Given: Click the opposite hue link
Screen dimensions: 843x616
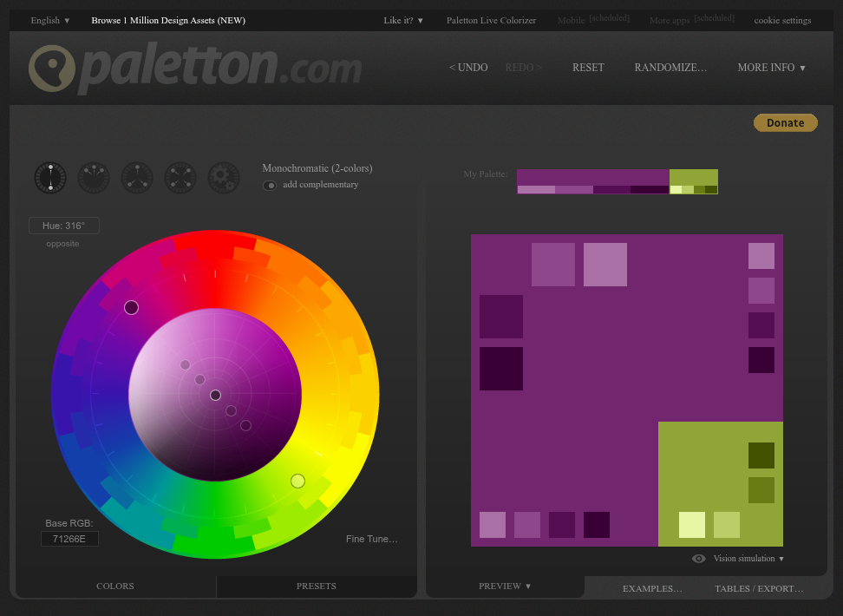Looking at the screenshot, I should [x=62, y=244].
